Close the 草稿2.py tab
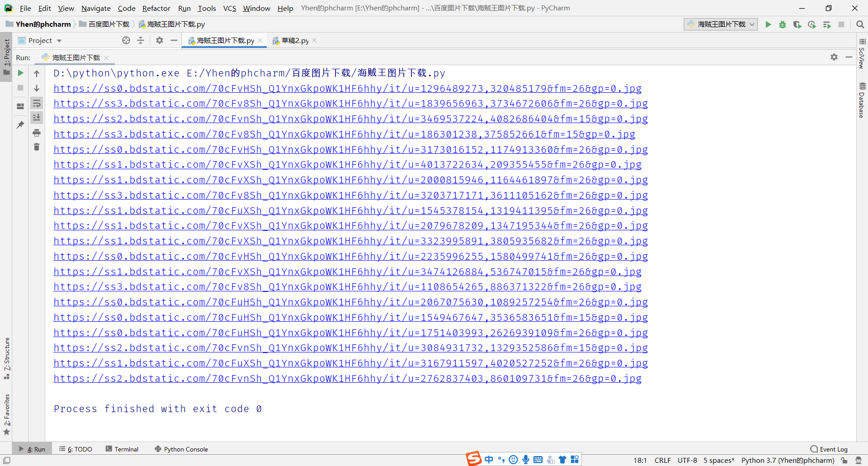Viewport: 868px width, 466px height. tap(314, 40)
